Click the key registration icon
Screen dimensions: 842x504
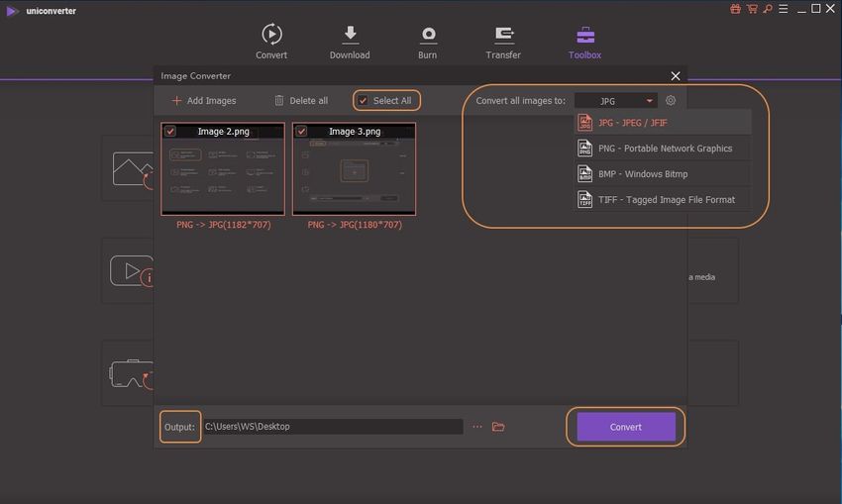(x=766, y=9)
